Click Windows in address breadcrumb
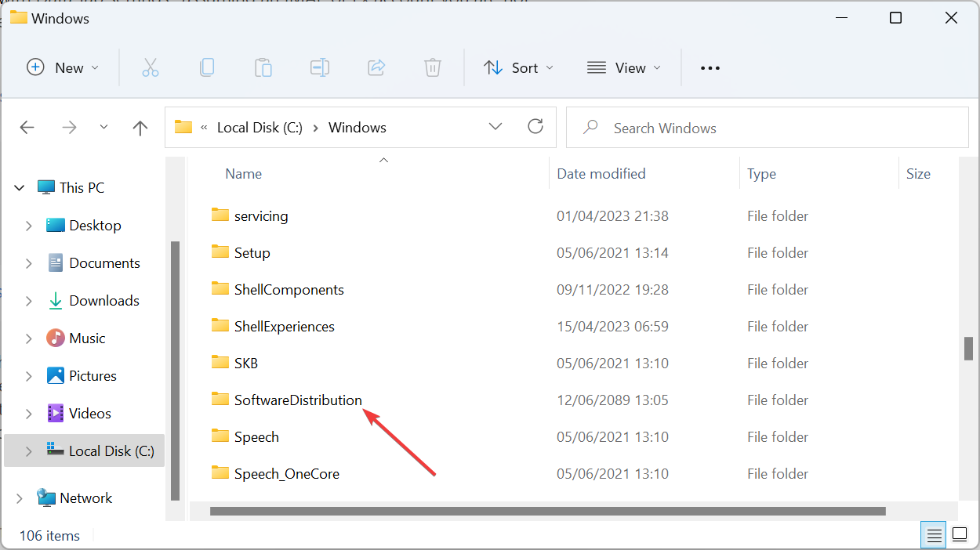The height and width of the screenshot is (550, 980). pos(358,128)
